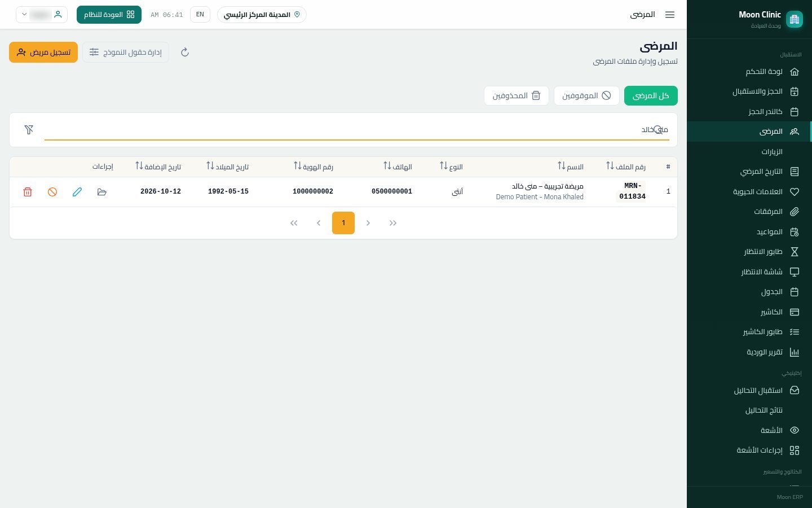Click العودة للنظام back to system button
The width and height of the screenshot is (812, 508).
point(109,15)
